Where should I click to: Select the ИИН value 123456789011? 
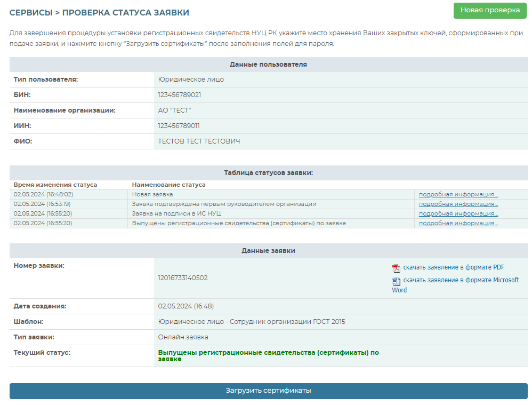click(179, 126)
